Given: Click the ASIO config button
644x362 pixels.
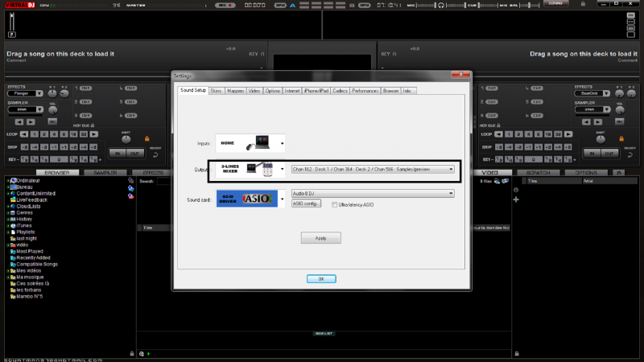Looking at the screenshot, I should click(x=306, y=204).
